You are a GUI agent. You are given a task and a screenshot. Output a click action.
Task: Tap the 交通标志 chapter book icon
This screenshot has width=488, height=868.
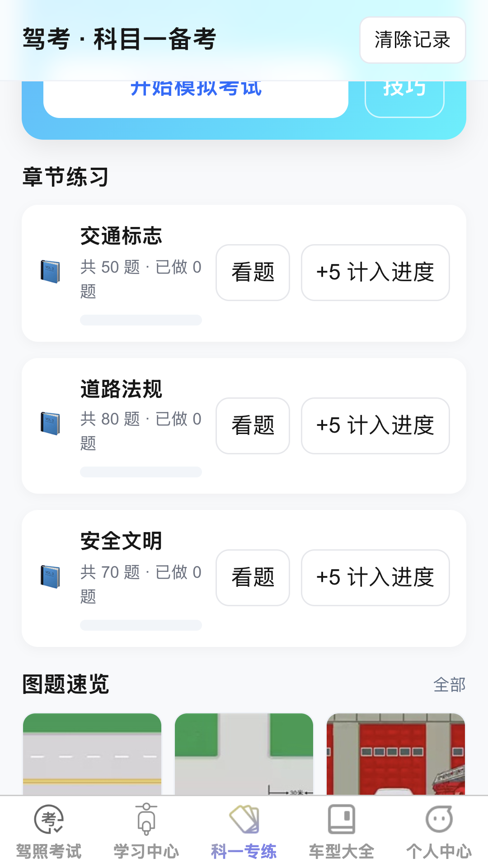50,272
